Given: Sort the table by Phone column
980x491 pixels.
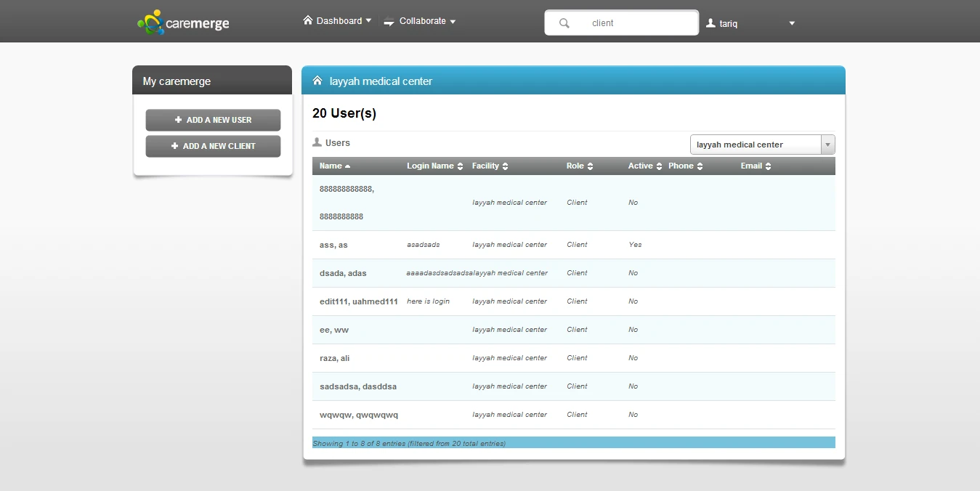Looking at the screenshot, I should point(700,166).
